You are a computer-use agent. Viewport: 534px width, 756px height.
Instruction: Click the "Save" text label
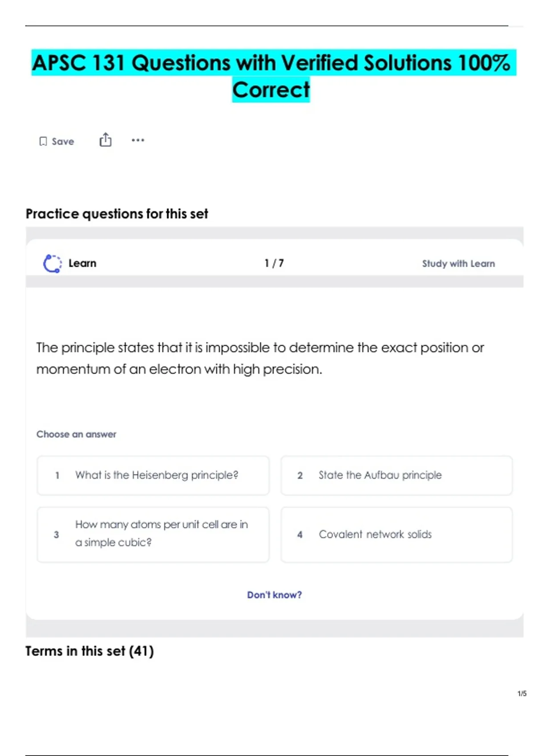(63, 141)
